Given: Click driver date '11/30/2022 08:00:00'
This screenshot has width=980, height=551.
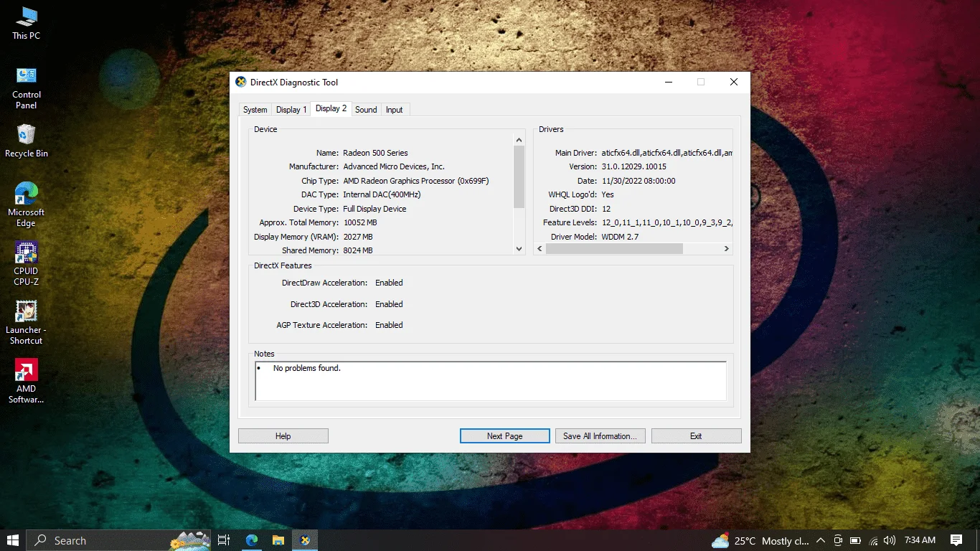Looking at the screenshot, I should 639,181.
